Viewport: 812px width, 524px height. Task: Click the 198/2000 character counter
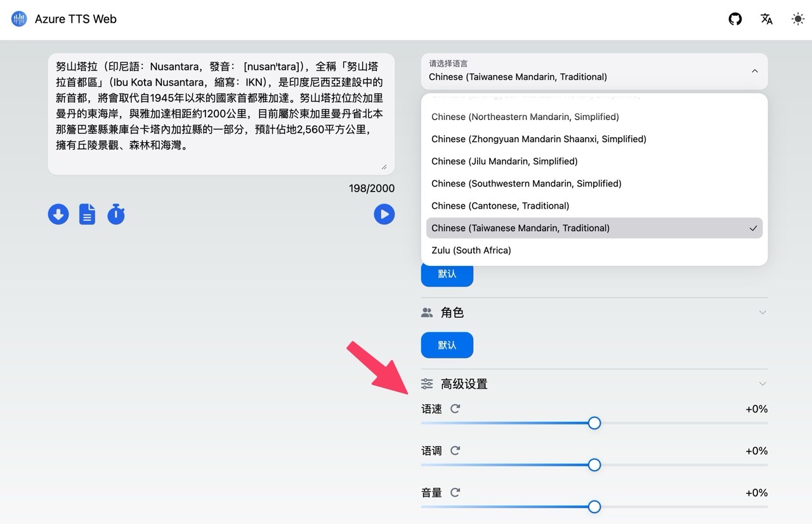point(372,188)
